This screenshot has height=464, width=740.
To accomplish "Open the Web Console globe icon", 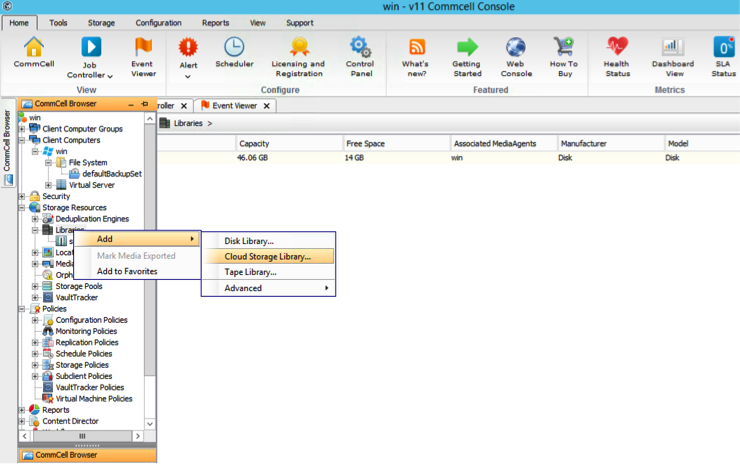I will 516,47.
